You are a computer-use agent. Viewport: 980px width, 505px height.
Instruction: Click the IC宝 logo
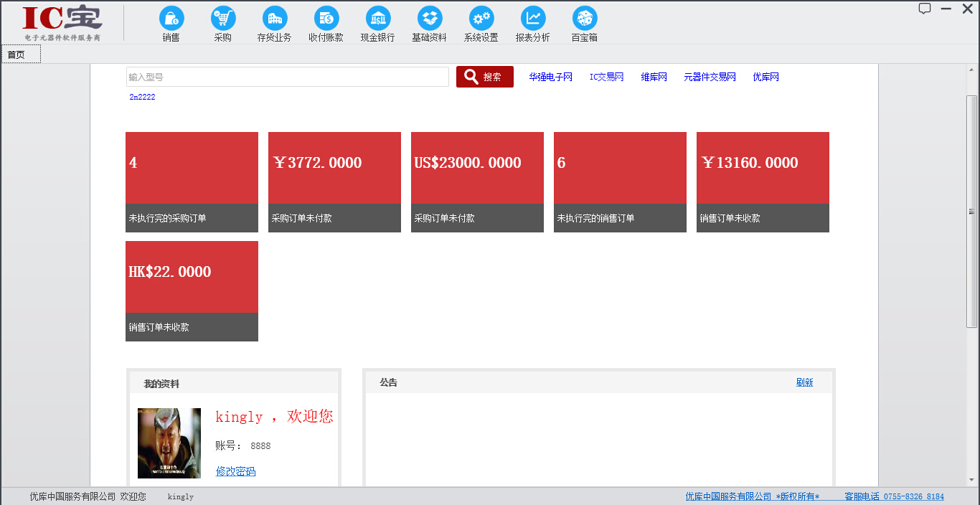coord(62,23)
